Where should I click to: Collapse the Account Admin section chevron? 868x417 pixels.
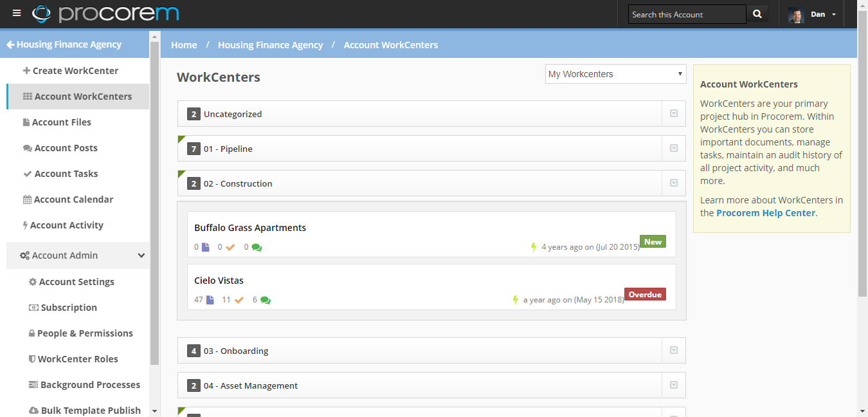(x=141, y=255)
